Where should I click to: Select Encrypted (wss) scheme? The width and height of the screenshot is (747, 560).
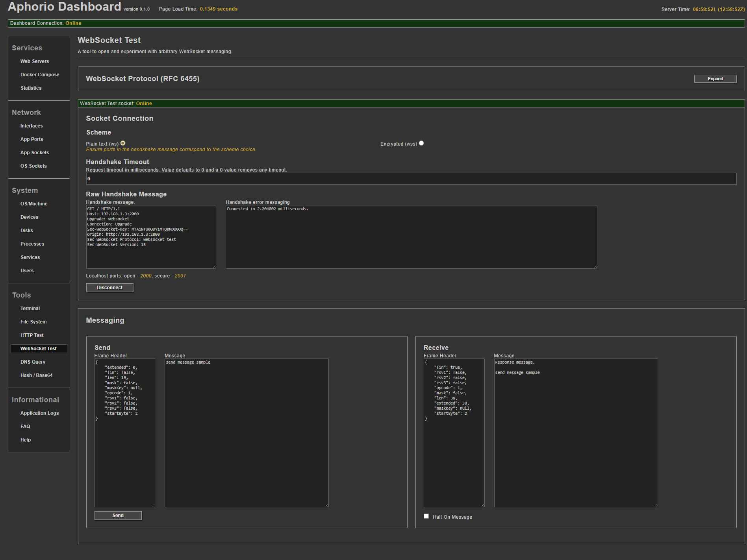[x=421, y=143]
